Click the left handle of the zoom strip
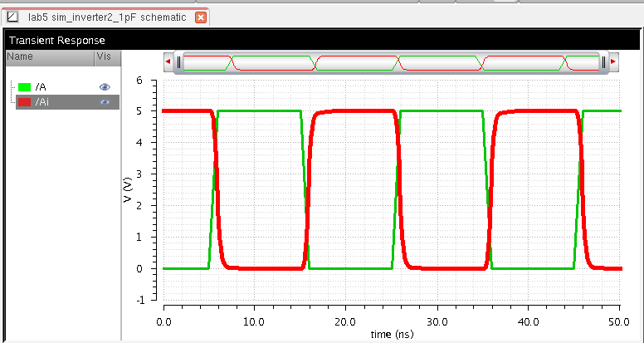The height and width of the screenshot is (343, 644). tap(178, 62)
